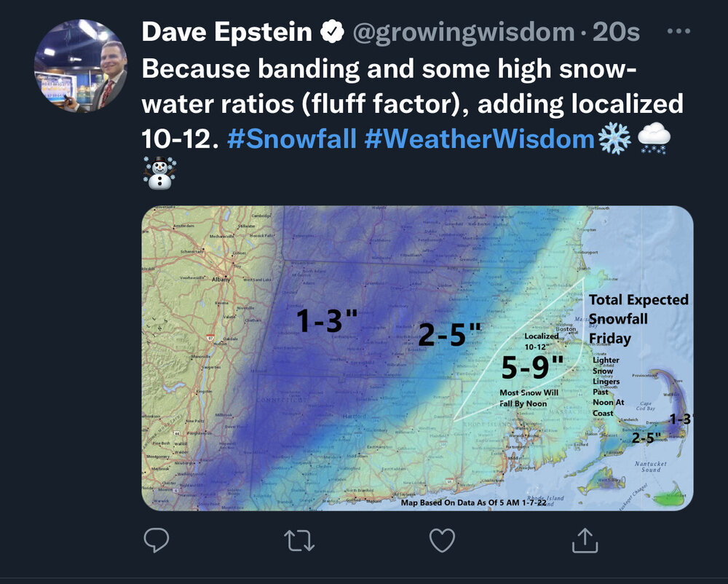The width and height of the screenshot is (728, 584).
Task: Visit the @growingwisdom handle
Action: point(463,33)
